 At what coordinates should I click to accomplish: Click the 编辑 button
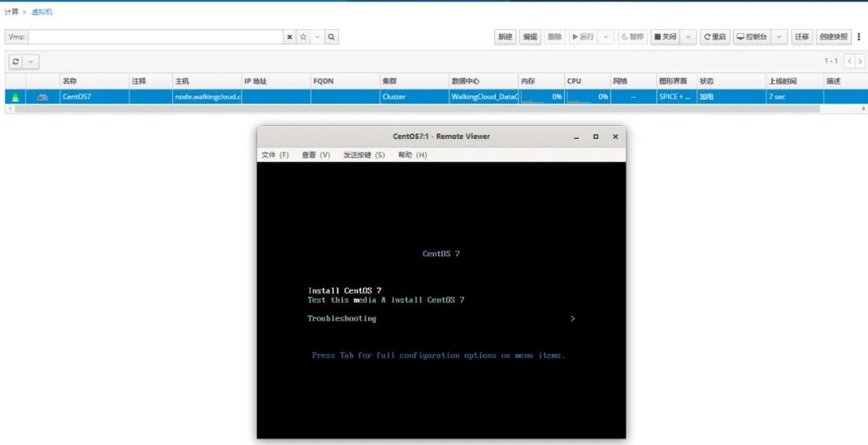530,37
